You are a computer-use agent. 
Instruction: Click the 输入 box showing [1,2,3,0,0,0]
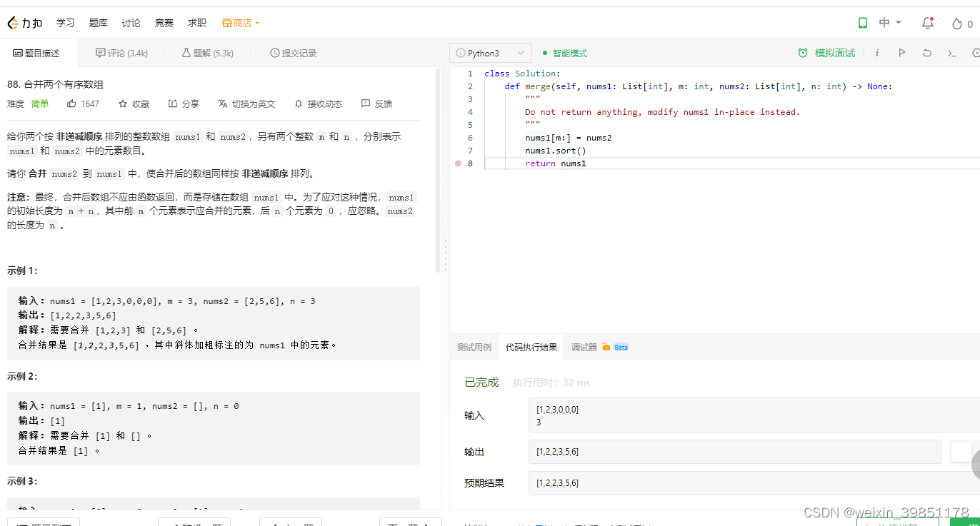click(x=754, y=415)
